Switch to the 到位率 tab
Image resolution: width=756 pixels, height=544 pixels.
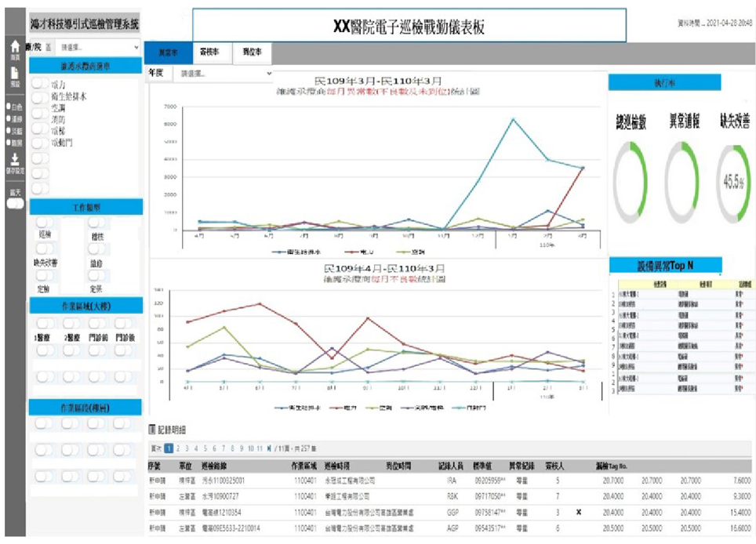pyautogui.click(x=253, y=52)
